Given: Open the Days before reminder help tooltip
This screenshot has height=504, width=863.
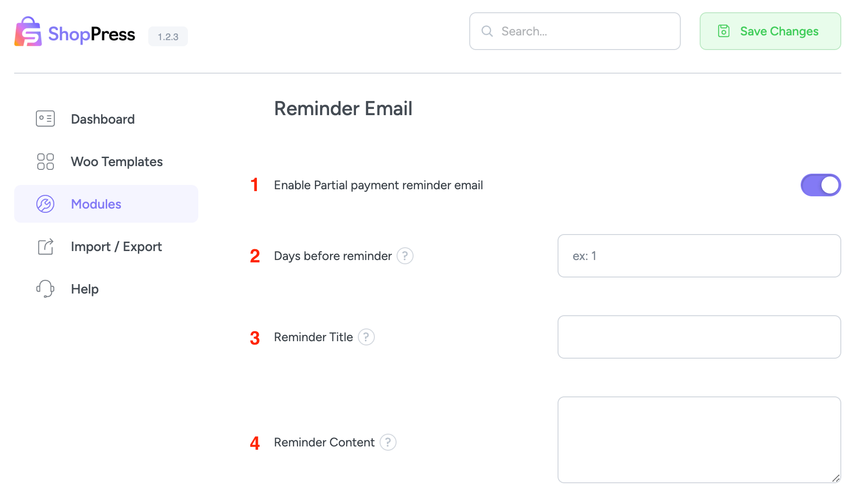Looking at the screenshot, I should (406, 256).
